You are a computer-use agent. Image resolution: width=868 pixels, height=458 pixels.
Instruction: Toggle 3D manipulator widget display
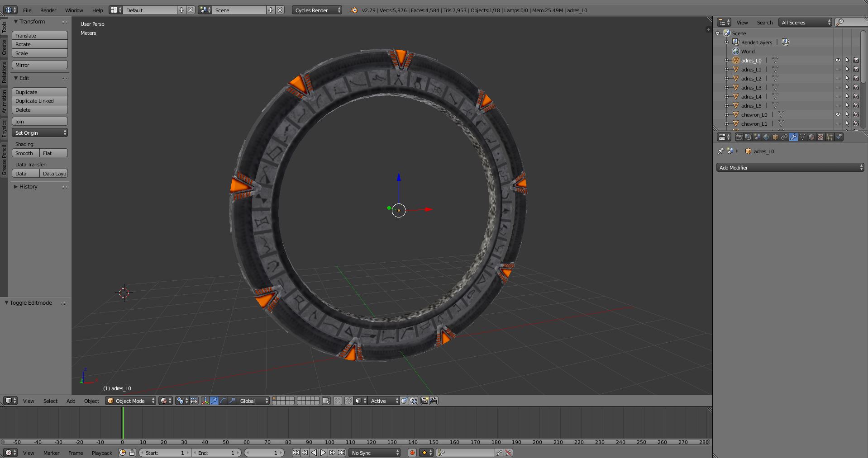[205, 401]
